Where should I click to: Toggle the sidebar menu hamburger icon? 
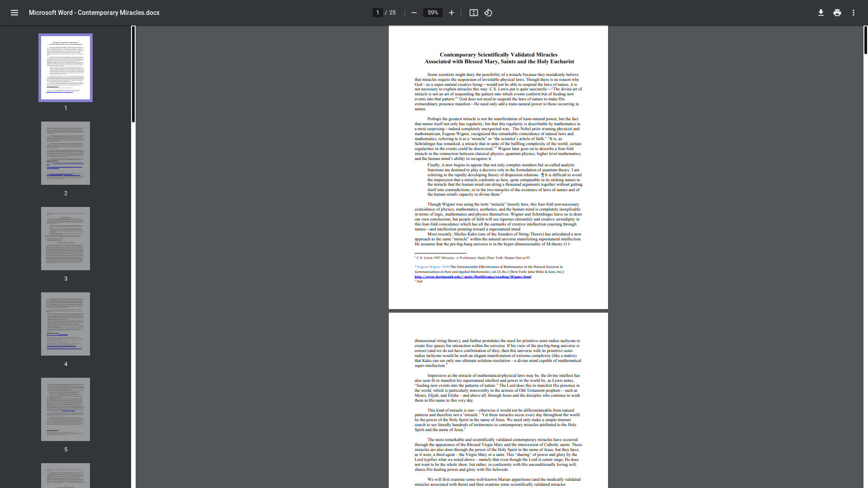(14, 13)
